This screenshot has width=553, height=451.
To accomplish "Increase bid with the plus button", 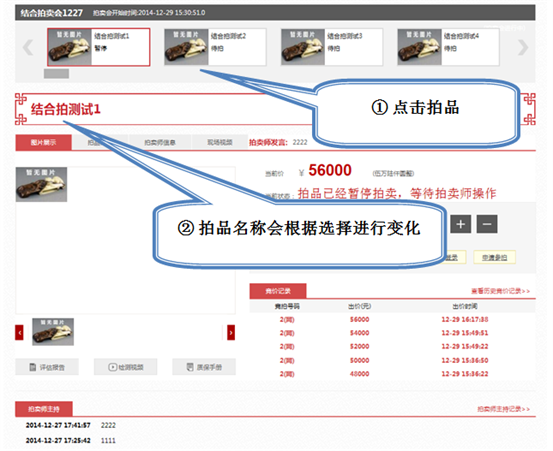I will point(461,224).
